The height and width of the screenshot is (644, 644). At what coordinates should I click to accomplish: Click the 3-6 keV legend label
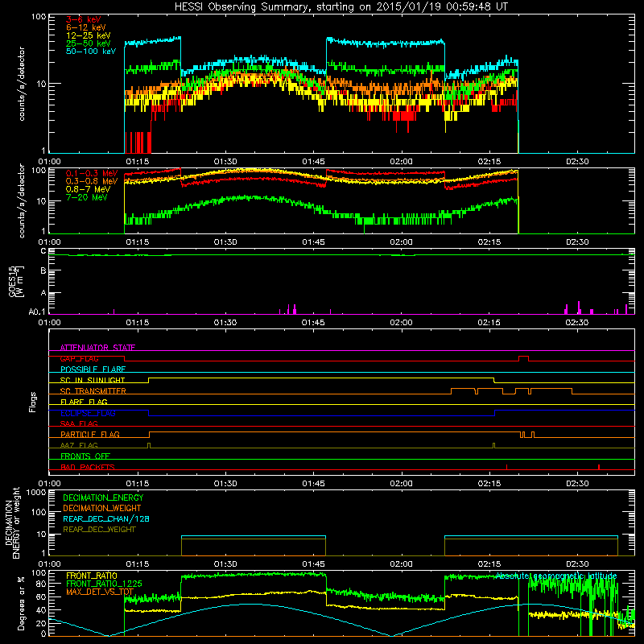[x=83, y=19]
